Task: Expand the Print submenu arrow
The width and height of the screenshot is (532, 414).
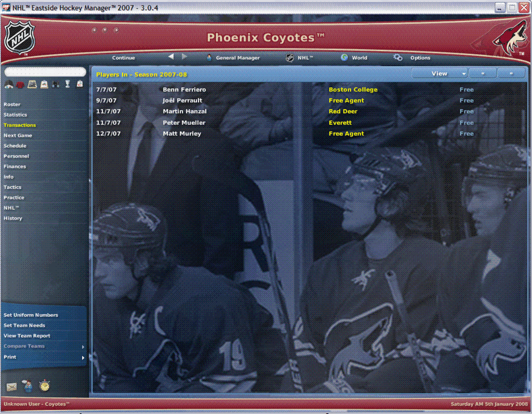Action: point(83,358)
